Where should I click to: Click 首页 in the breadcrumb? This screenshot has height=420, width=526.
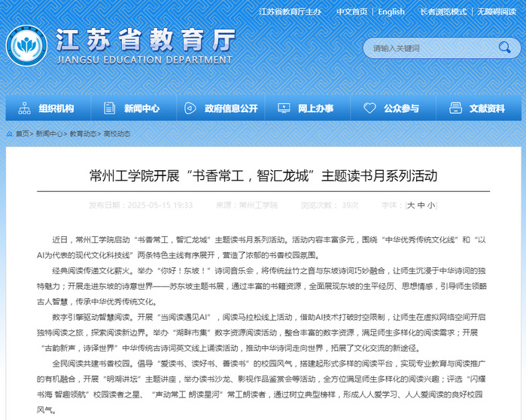(x=23, y=134)
